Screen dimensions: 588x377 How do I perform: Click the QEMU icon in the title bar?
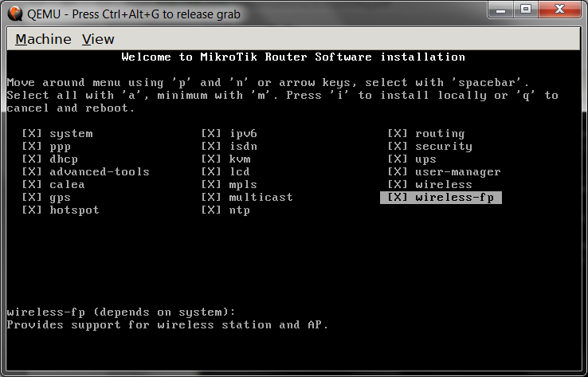[x=15, y=14]
